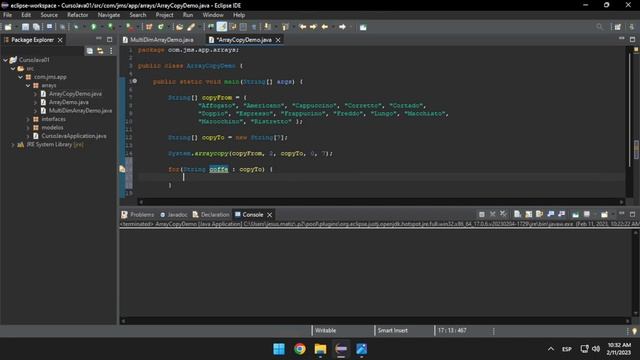Select ArrayDemo.java in Package Explorer
Image resolution: width=640 pixels, height=360 pixels.
pyautogui.click(x=69, y=102)
